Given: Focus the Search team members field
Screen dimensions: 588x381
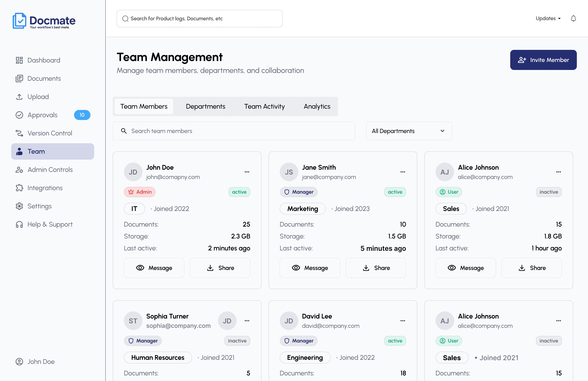Looking at the screenshot, I should (x=234, y=131).
